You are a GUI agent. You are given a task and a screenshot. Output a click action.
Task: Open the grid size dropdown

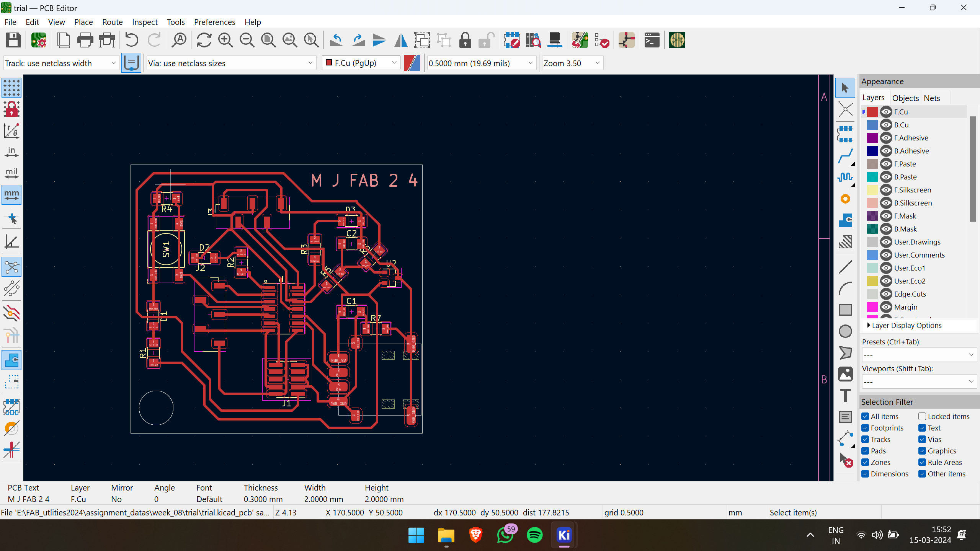pos(481,63)
